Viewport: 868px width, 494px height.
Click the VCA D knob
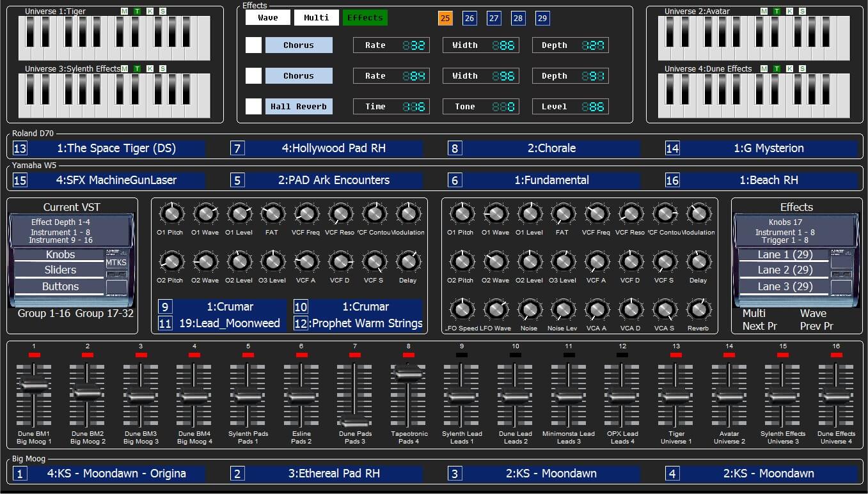[630, 310]
